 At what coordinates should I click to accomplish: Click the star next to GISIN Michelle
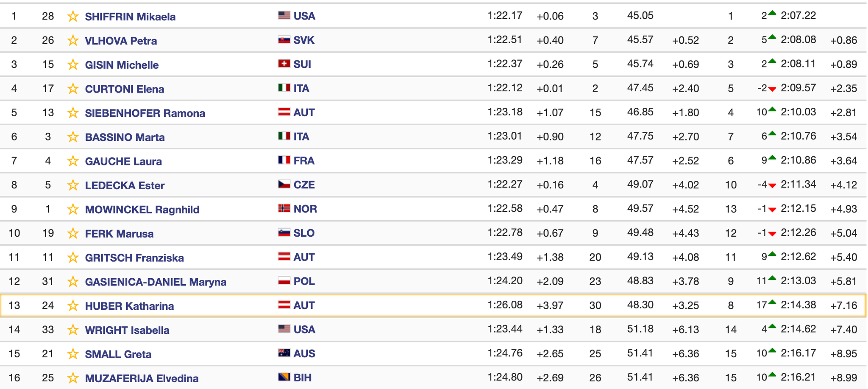pos(73,65)
